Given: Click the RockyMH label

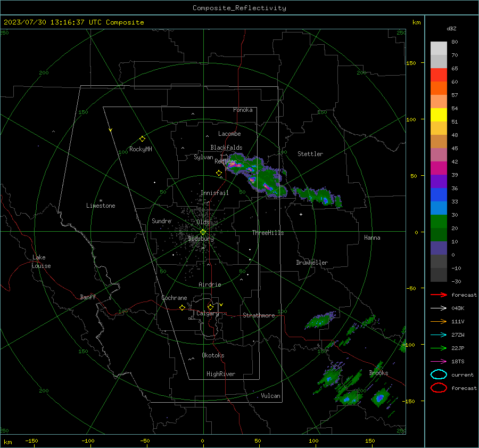Looking at the screenshot, I should point(141,149).
